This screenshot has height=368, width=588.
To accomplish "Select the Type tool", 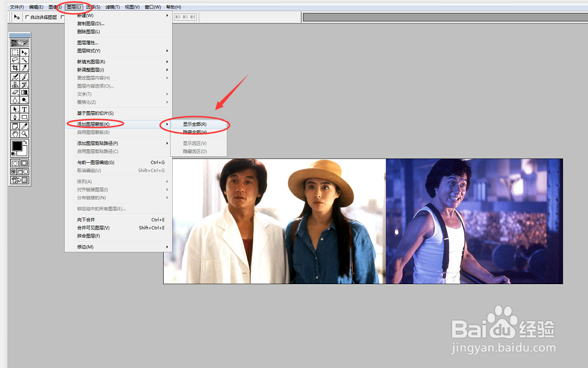I will coord(24,109).
